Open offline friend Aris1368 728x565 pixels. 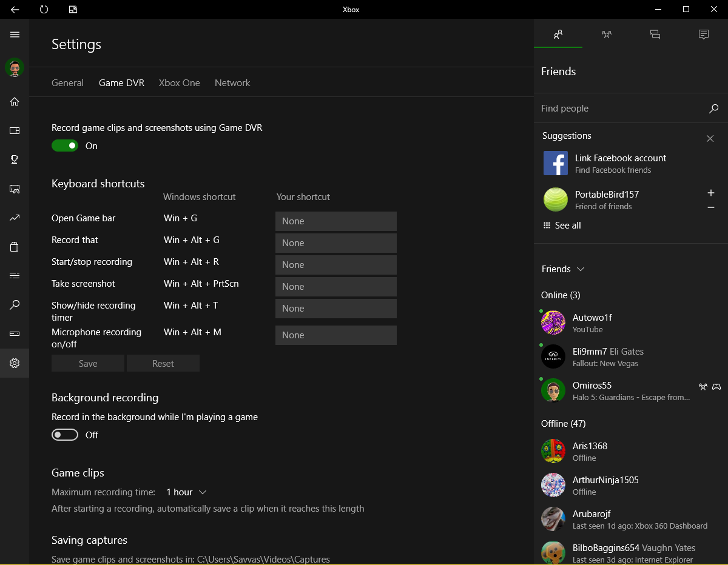631,451
